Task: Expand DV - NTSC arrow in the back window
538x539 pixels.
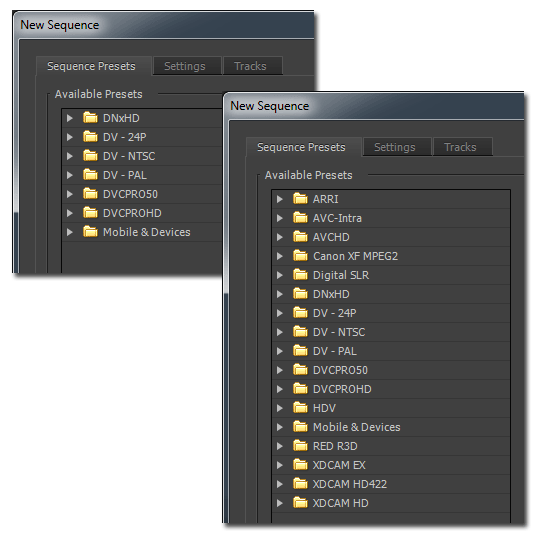Action: 70,156
